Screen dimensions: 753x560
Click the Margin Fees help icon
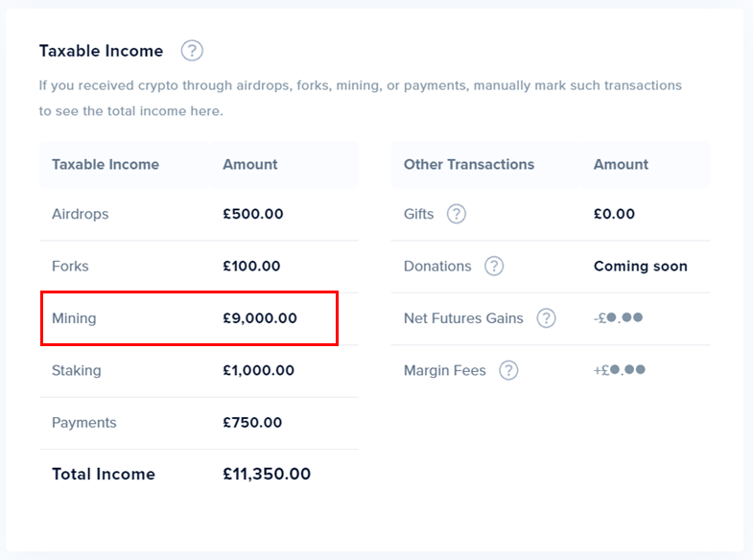[508, 370]
